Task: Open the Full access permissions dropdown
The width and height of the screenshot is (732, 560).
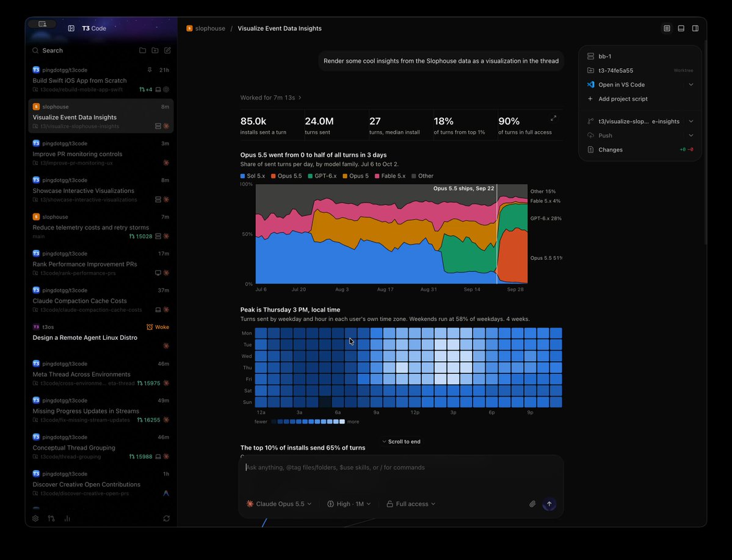Action: [411, 504]
